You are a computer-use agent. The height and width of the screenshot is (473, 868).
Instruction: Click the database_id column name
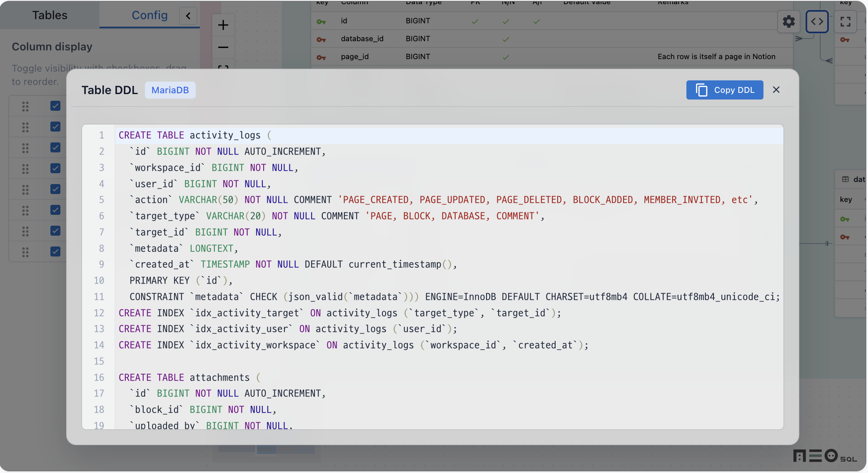point(362,39)
